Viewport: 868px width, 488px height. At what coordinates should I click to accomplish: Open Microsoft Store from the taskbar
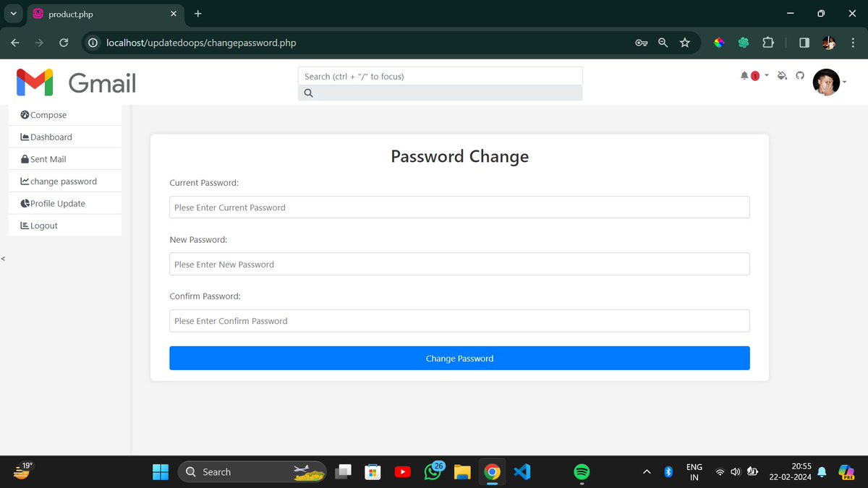tap(373, 472)
